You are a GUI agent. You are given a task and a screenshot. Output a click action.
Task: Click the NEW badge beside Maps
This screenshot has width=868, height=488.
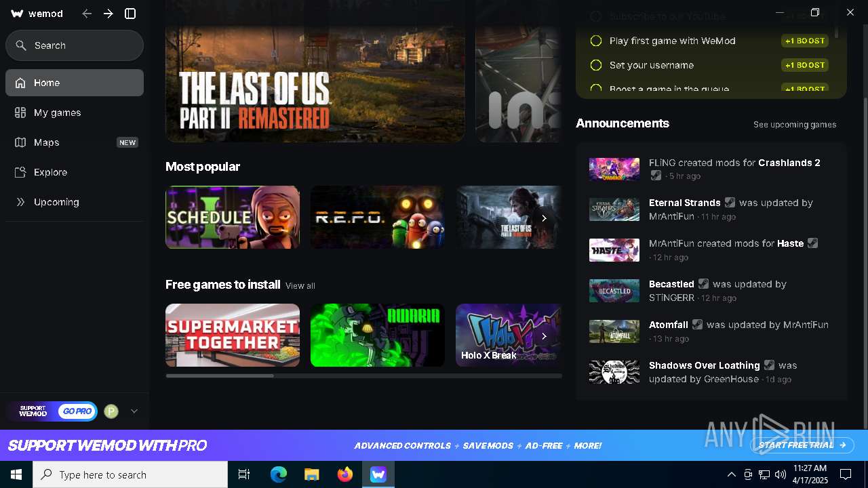[x=127, y=142]
